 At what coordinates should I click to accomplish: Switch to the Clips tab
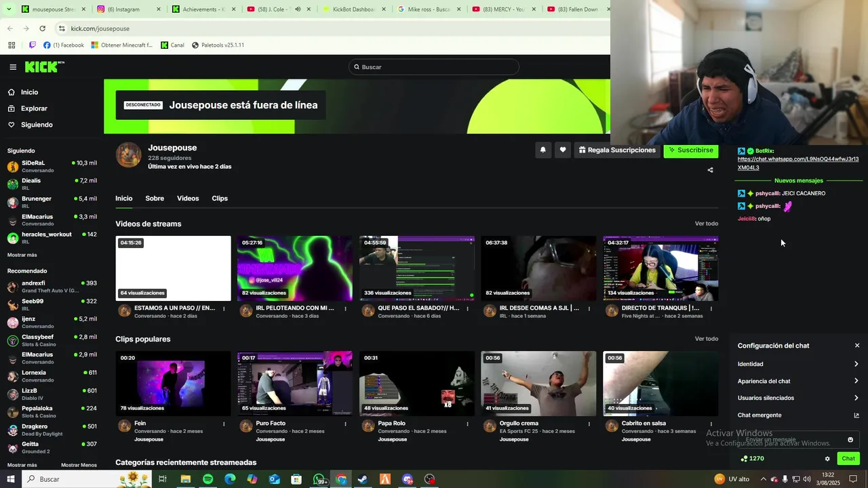[x=220, y=199]
